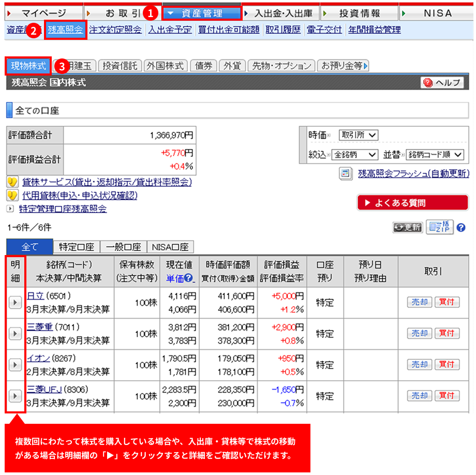Open the 投資情報 top menu
This screenshot has width=476, height=475.
(x=359, y=13)
